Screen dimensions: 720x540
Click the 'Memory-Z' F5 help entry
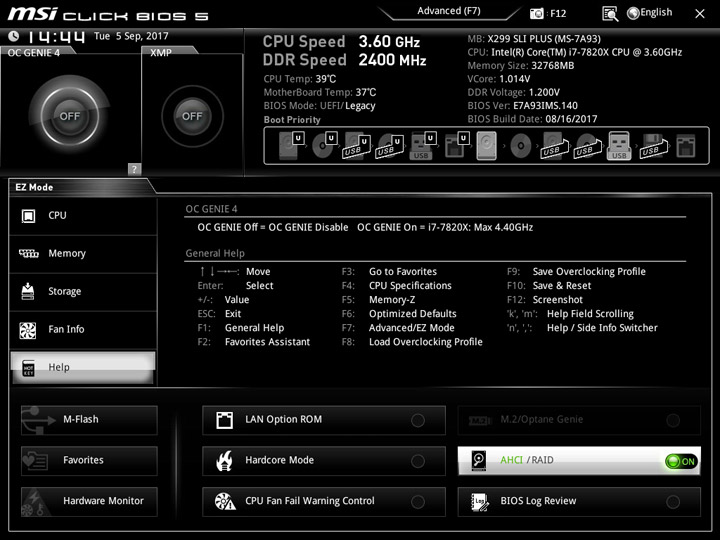pyautogui.click(x=392, y=300)
